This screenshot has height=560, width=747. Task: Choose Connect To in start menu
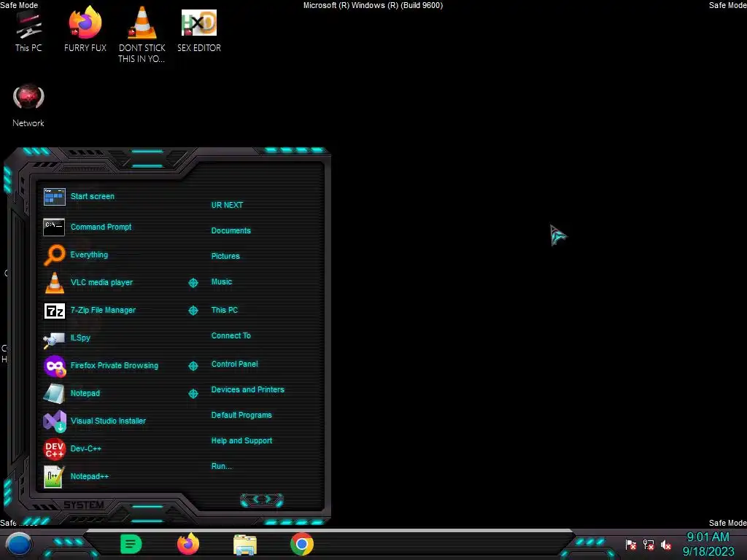tap(231, 335)
